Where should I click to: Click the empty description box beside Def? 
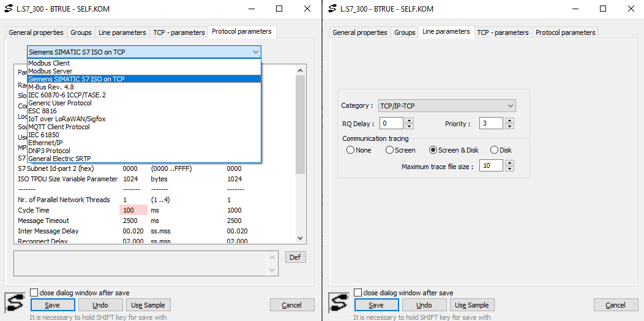coord(146,263)
